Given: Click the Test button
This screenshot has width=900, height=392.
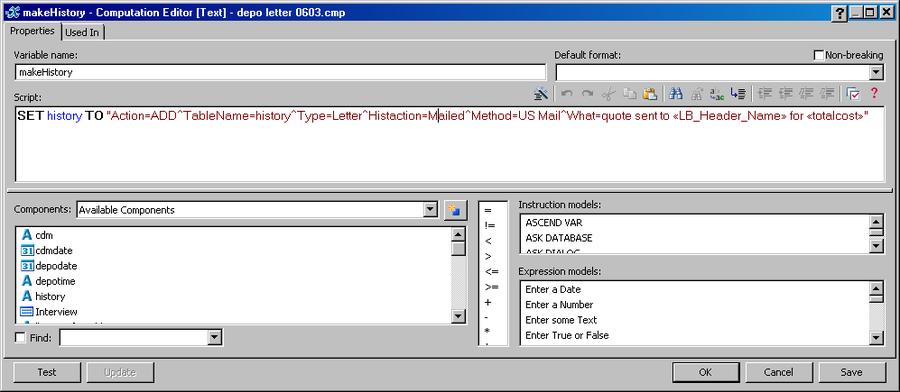Looking at the screenshot, I should (47, 372).
